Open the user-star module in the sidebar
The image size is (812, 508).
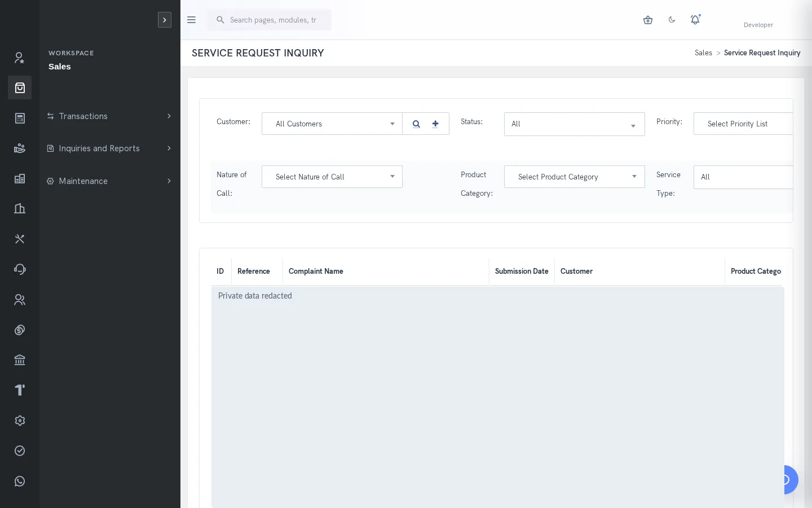[20, 58]
